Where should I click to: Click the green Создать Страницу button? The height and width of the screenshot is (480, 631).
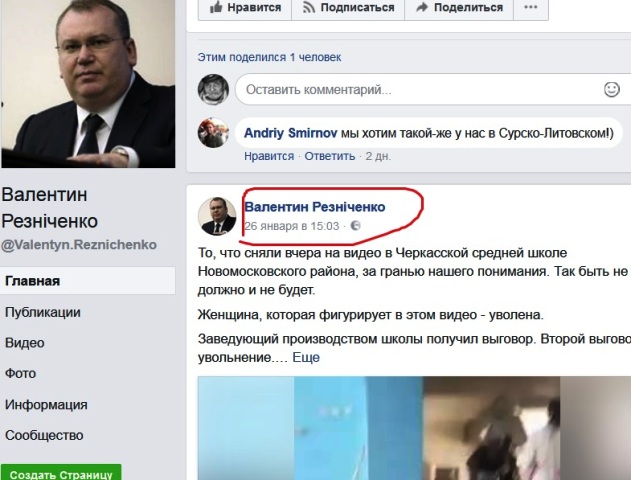click(61, 472)
